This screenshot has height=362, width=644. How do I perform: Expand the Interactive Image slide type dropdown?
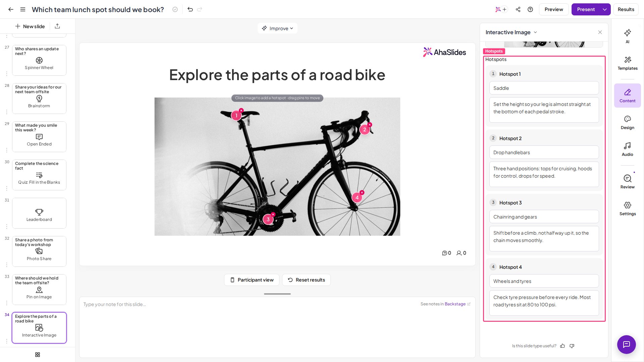[x=511, y=32]
